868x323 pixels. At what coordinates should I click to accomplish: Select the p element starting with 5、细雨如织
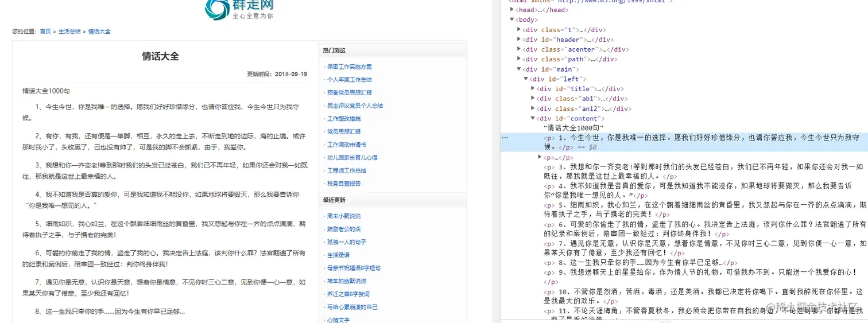click(x=705, y=210)
